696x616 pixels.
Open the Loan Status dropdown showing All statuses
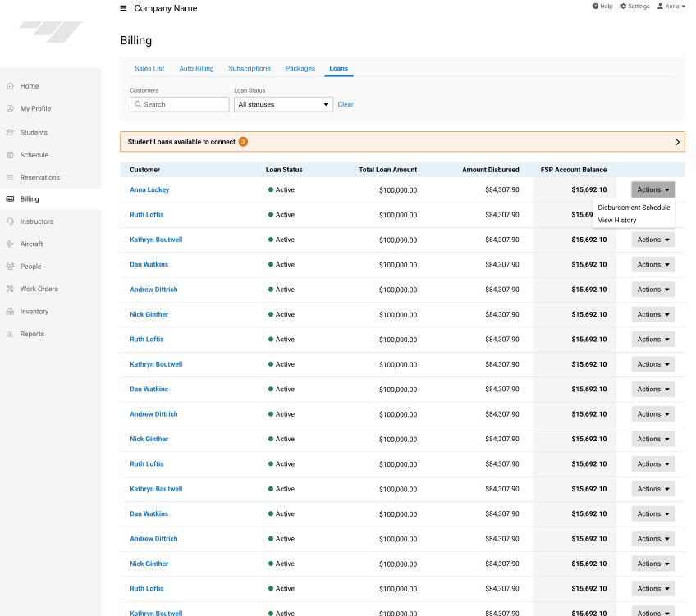click(x=283, y=105)
